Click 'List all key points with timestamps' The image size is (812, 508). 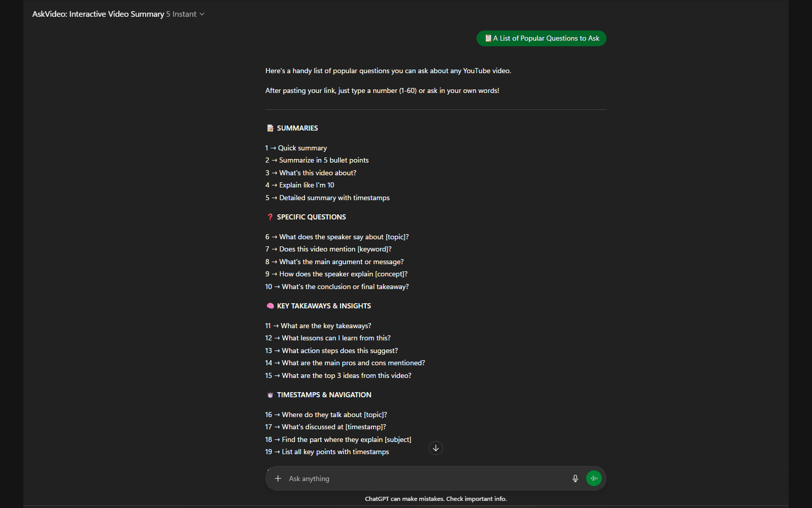click(x=327, y=452)
